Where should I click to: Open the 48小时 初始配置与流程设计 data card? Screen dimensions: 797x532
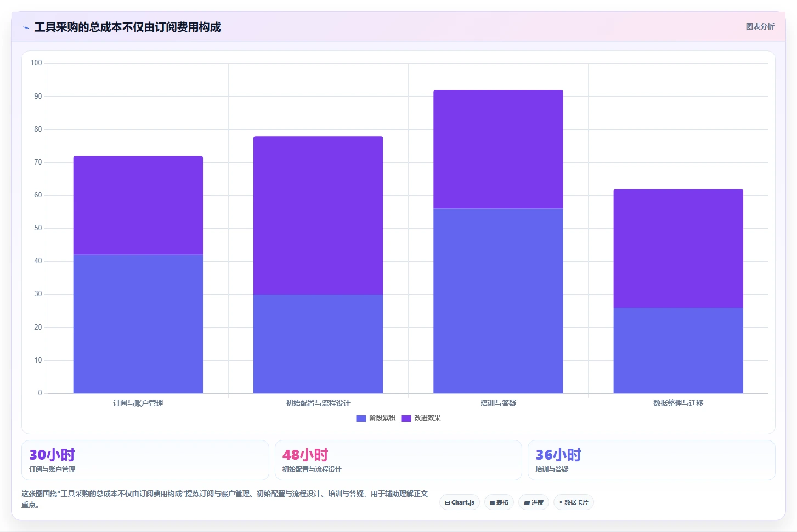398,460
